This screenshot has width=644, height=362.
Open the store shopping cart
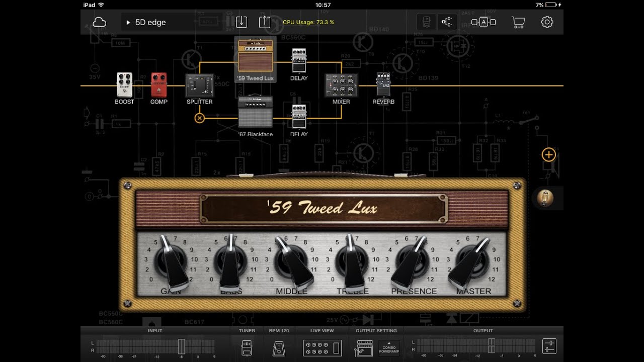click(x=518, y=22)
